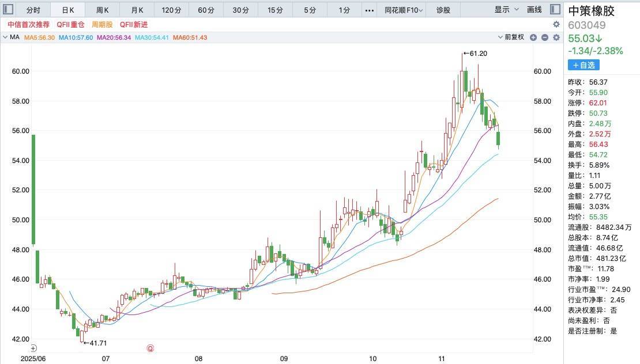Open the 前复权 adjustment dropdown
The image size is (640, 364).
tap(514, 37)
